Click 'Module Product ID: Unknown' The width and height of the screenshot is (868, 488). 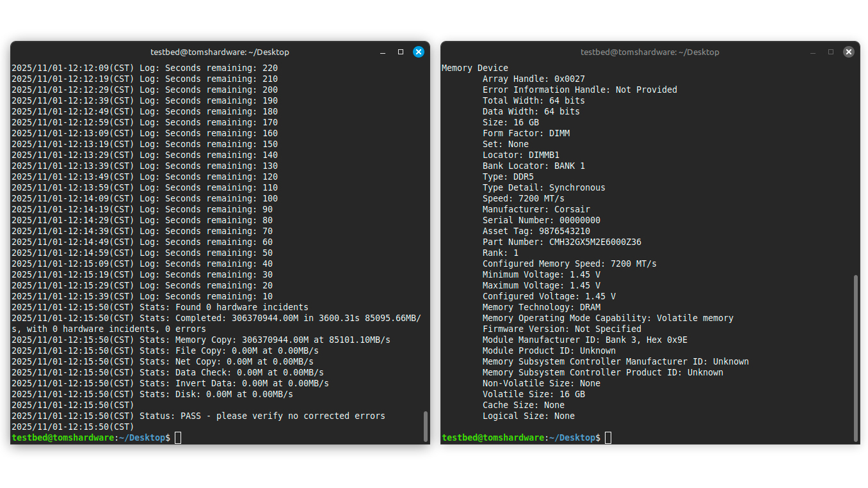click(x=549, y=350)
